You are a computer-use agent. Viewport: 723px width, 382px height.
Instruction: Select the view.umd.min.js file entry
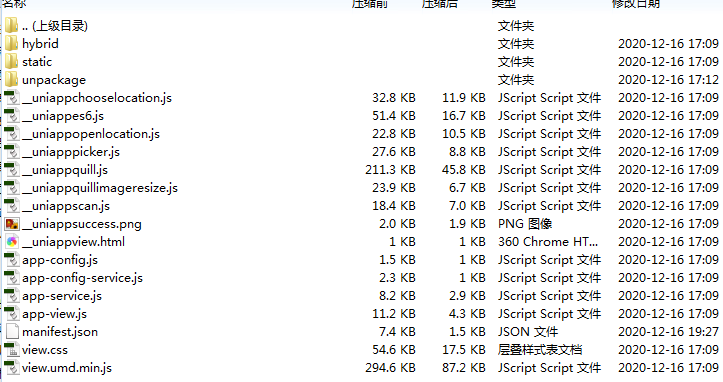(67, 368)
